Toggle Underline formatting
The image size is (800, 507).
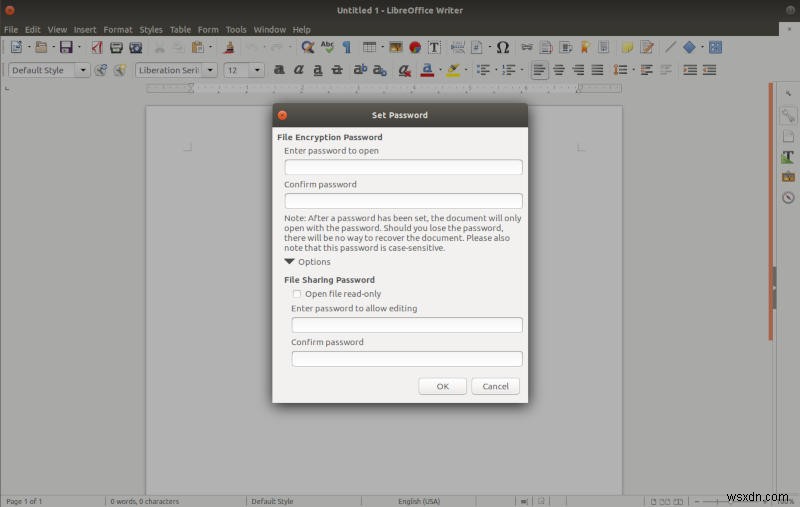tap(317, 70)
